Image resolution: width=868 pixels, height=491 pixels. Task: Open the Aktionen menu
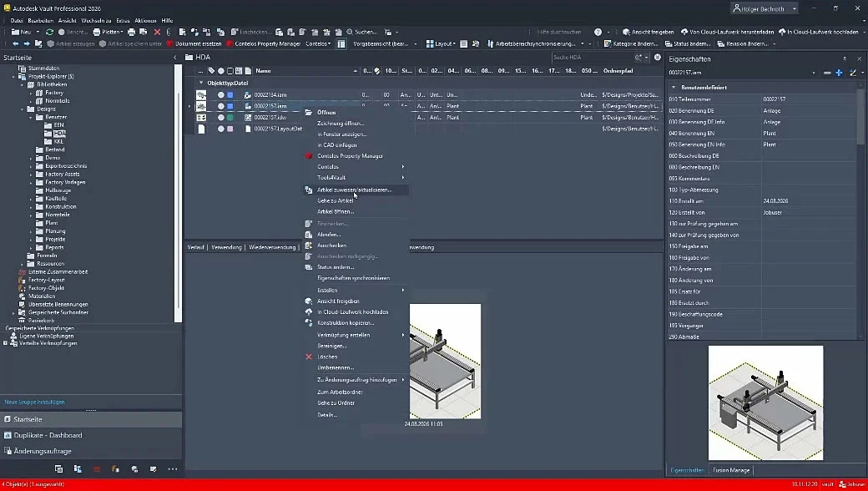point(145,21)
